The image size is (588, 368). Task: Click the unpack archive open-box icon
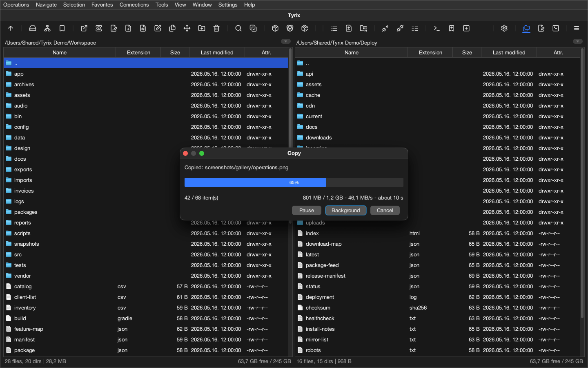290,28
